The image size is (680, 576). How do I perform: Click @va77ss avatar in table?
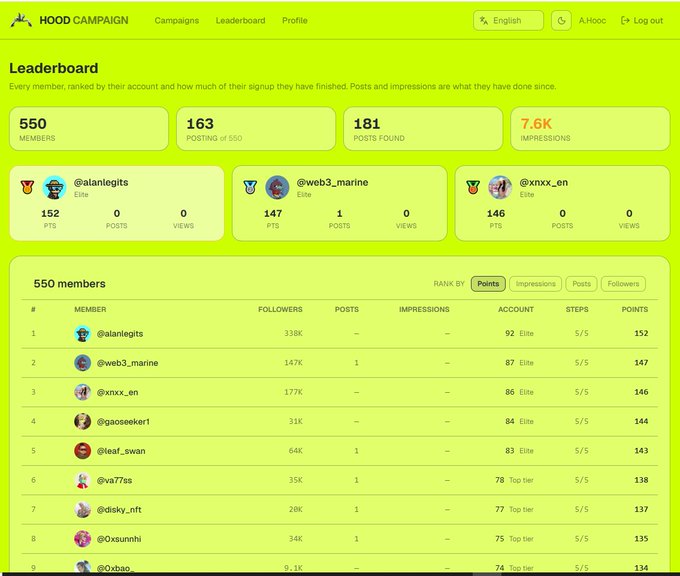click(x=82, y=480)
